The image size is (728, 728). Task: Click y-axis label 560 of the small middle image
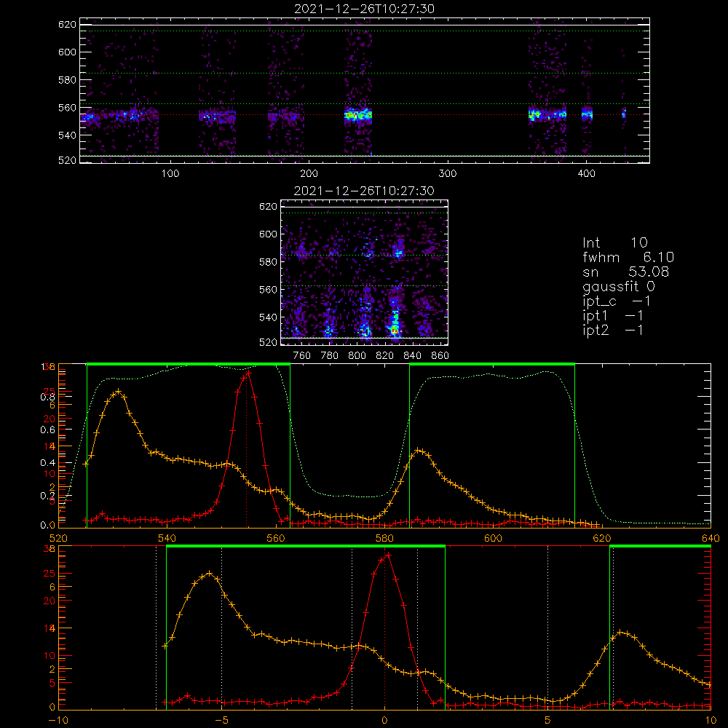click(269, 290)
